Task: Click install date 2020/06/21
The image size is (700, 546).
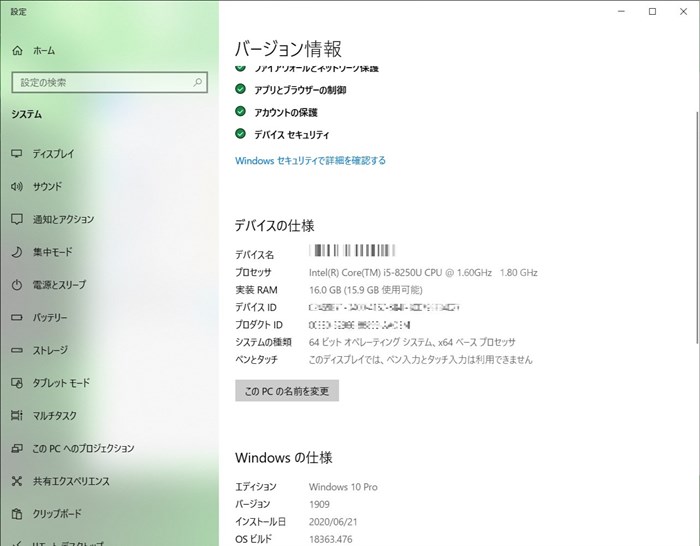Action: coord(333,522)
